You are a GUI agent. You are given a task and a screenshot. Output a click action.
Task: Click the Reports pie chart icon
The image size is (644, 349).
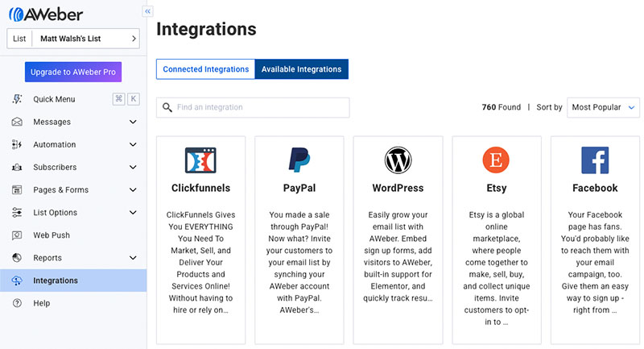[x=17, y=258]
